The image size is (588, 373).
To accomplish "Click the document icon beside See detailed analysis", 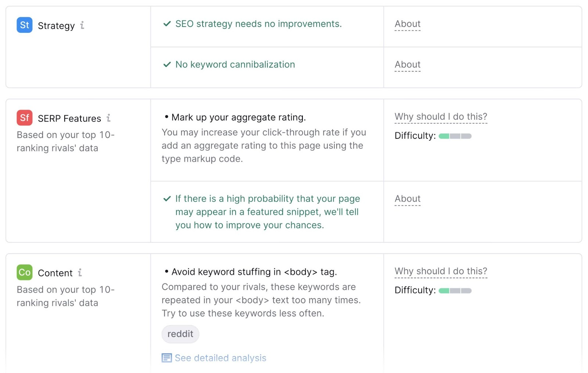I will [x=167, y=357].
